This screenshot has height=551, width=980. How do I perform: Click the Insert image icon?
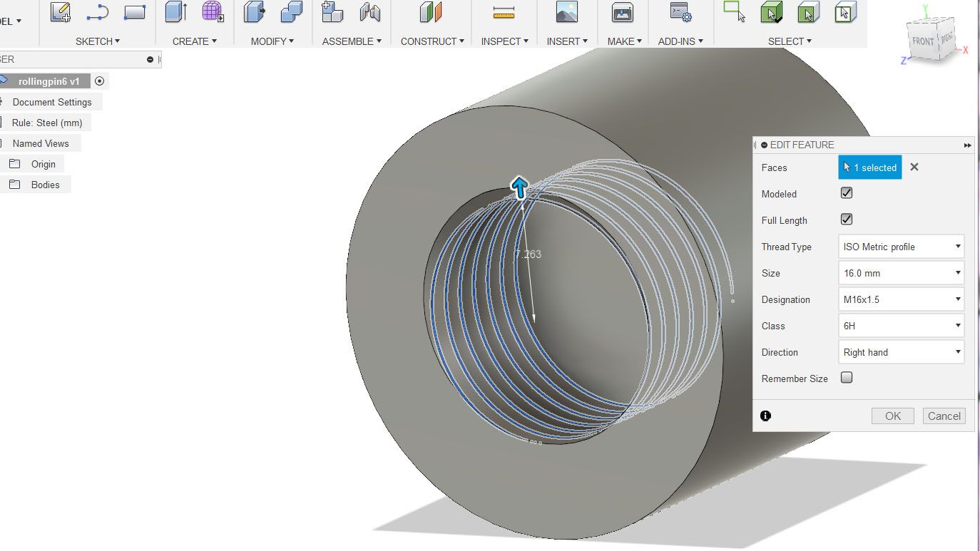566,12
